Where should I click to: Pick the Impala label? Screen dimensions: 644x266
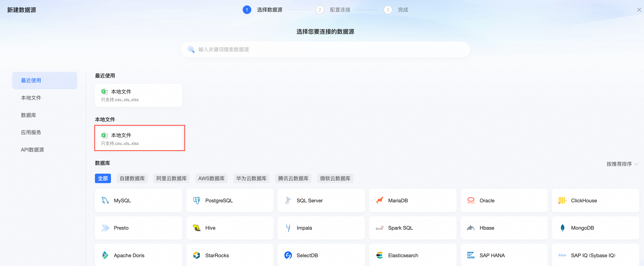pyautogui.click(x=304, y=228)
